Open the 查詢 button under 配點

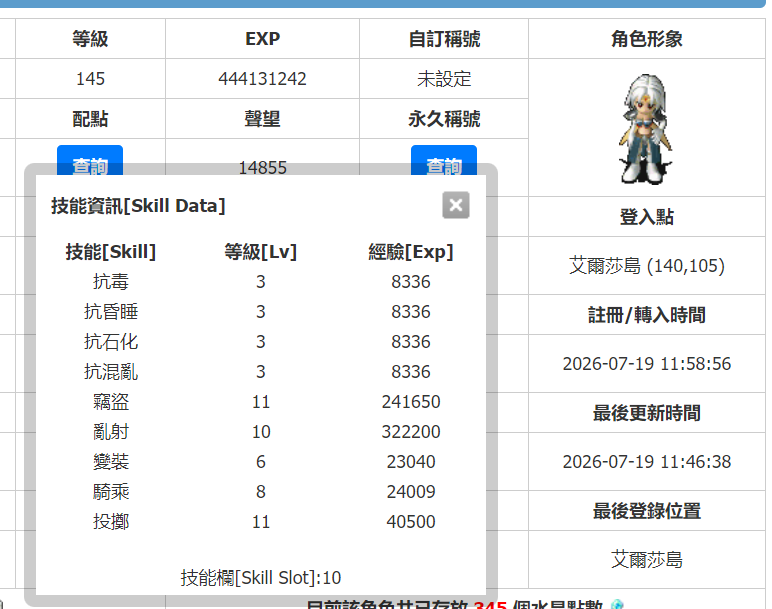pos(90,160)
